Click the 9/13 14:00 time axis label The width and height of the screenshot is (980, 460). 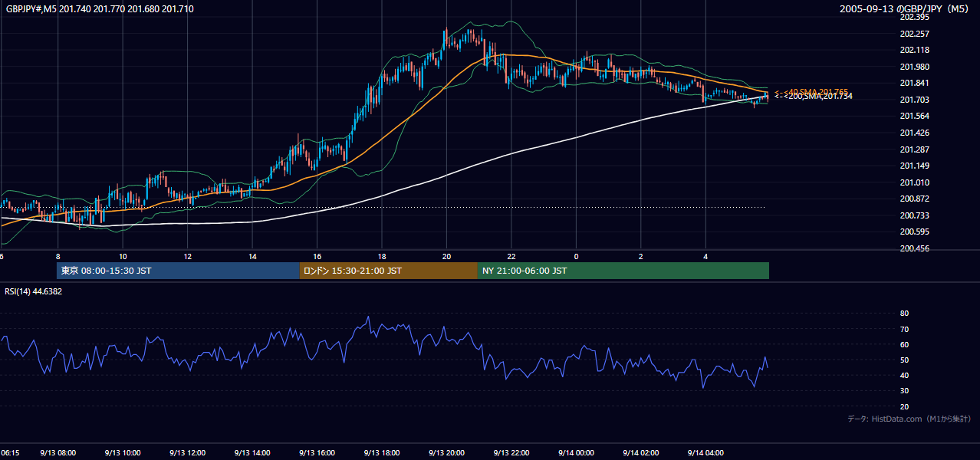[x=252, y=453]
